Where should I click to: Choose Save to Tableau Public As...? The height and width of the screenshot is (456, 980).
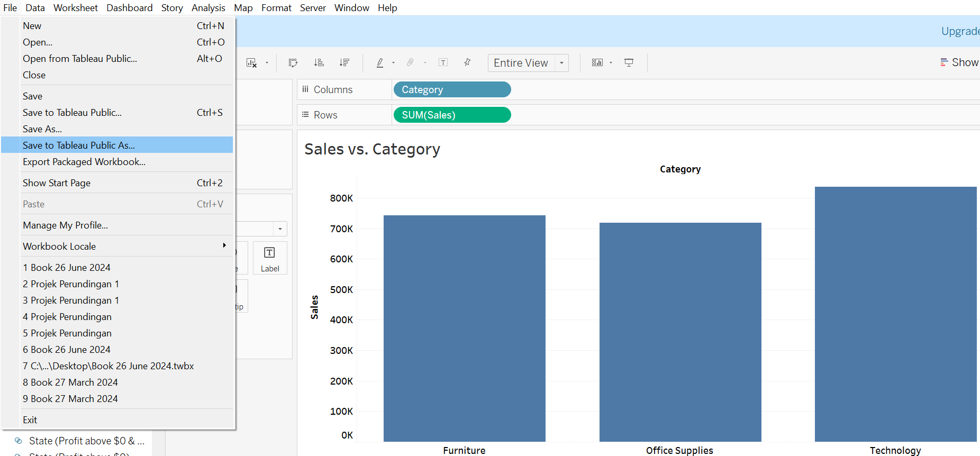coord(117,145)
